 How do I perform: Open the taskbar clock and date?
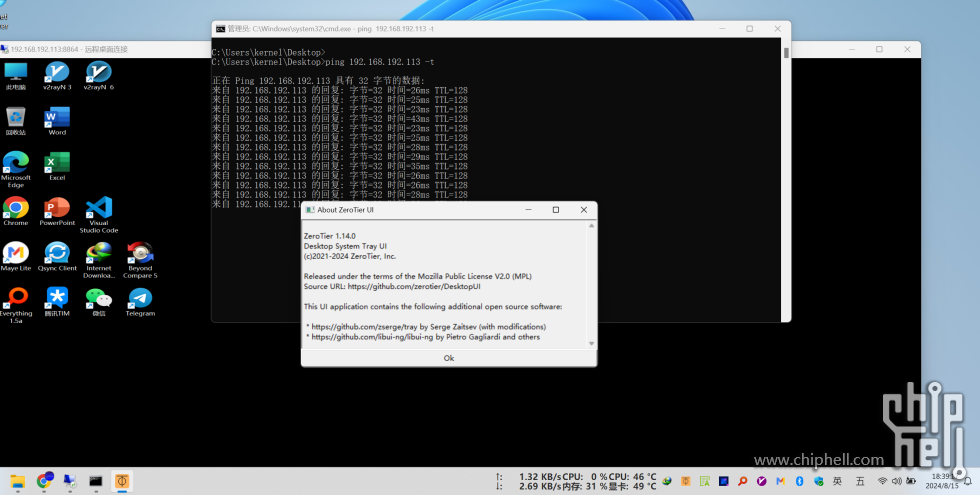click(x=941, y=481)
